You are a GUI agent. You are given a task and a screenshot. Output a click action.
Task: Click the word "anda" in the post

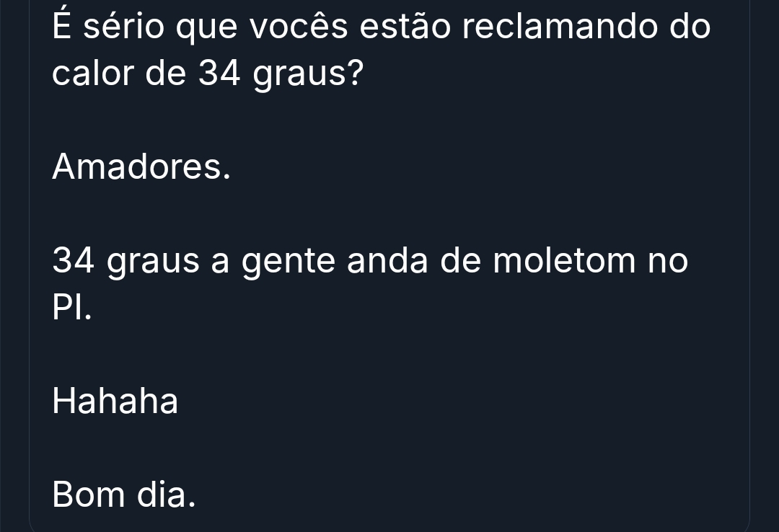pos(388,261)
